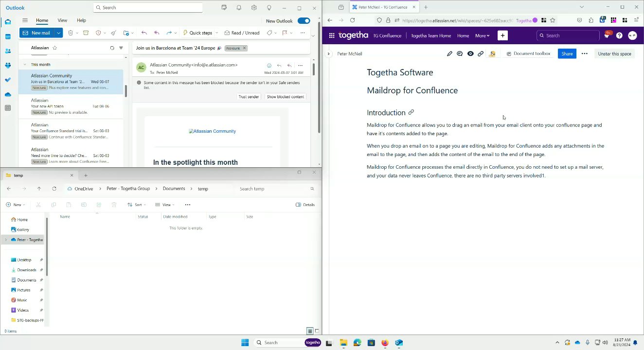
Task: Open the New dropdown in File Explorer
Action: point(15,205)
